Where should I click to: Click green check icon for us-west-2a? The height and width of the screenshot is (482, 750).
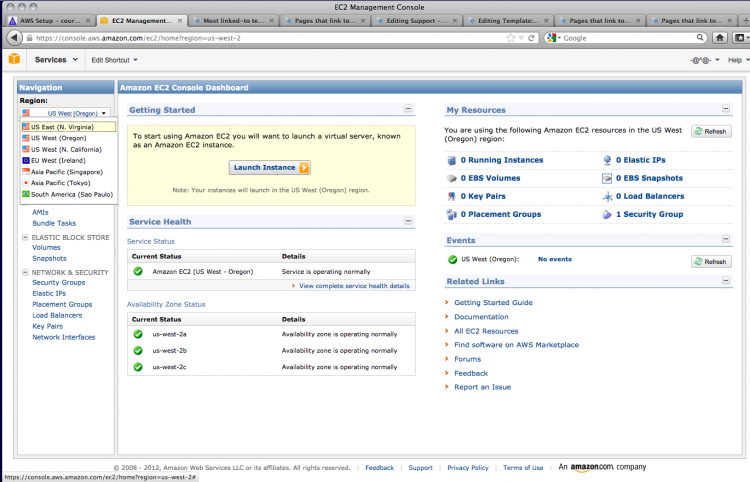click(138, 334)
